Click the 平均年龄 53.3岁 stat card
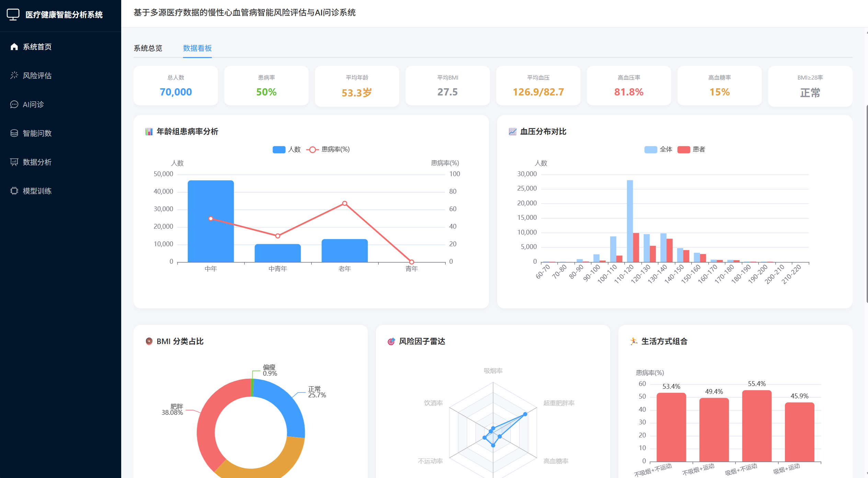868x478 pixels. 357,86
